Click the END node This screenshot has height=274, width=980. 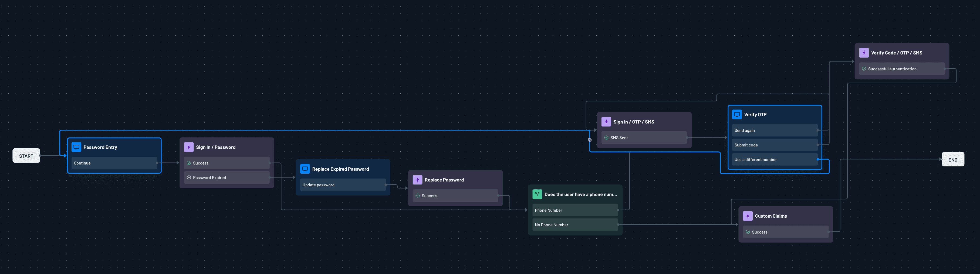pyautogui.click(x=953, y=159)
